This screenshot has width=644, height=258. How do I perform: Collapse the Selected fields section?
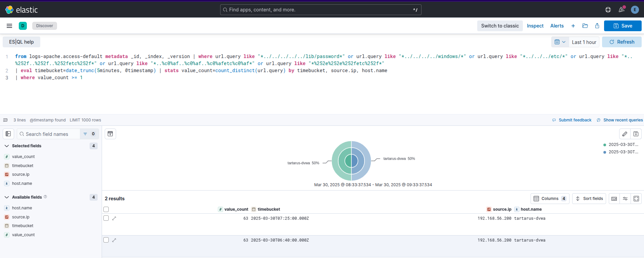click(x=7, y=146)
